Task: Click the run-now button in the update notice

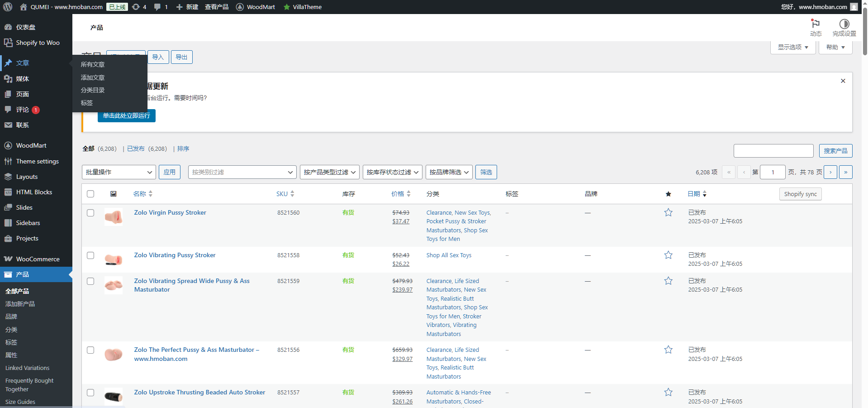Action: pos(126,115)
